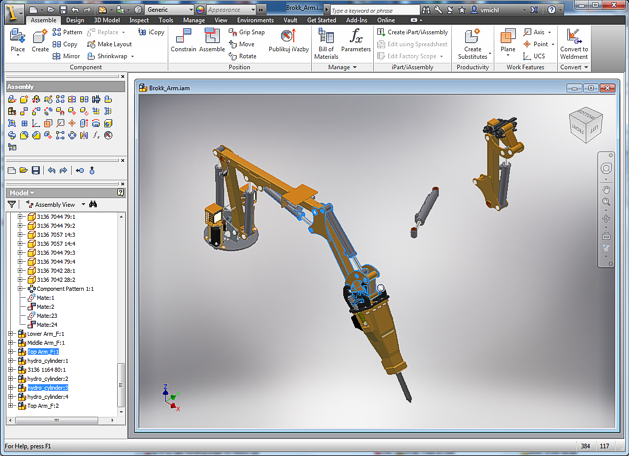Click the Point work feature
Viewport: 629px width, 456px height.
pyautogui.click(x=536, y=44)
